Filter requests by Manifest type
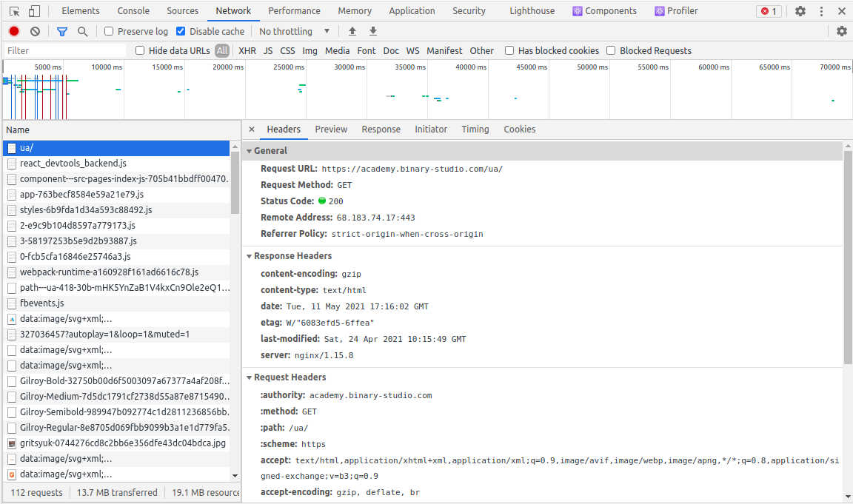The width and height of the screenshot is (853, 504). click(444, 50)
